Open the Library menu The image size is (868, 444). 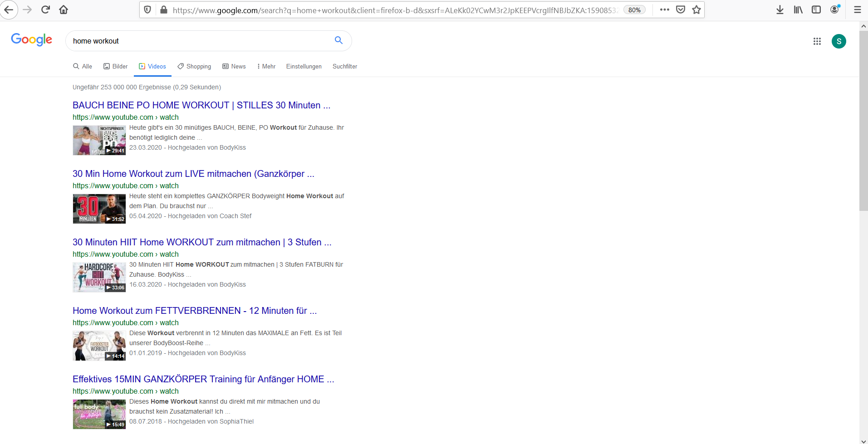[798, 10]
